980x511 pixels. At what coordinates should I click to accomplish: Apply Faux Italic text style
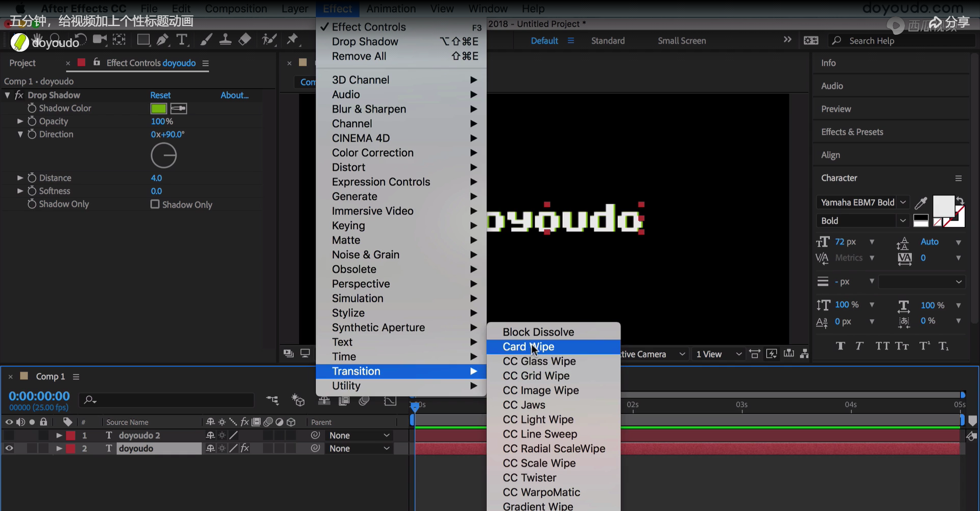pos(859,346)
